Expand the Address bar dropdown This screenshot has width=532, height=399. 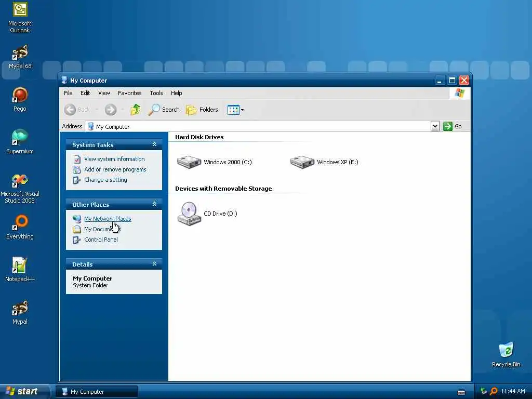435,126
